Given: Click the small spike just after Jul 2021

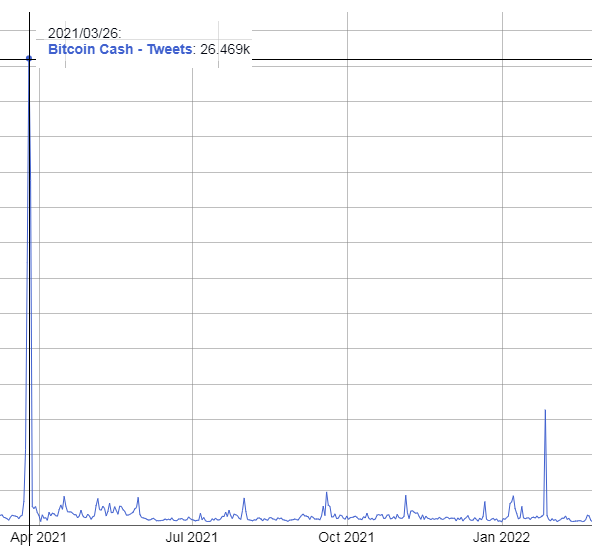Looking at the screenshot, I should (x=200, y=514).
